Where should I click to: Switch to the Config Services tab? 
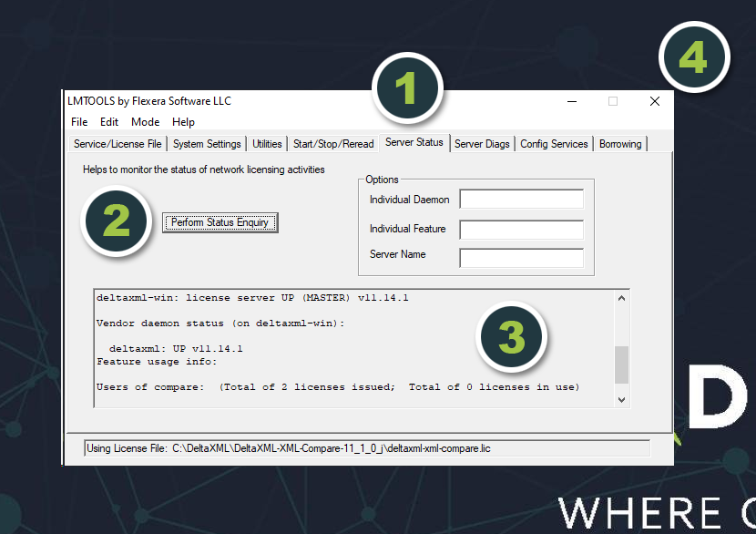click(x=554, y=144)
